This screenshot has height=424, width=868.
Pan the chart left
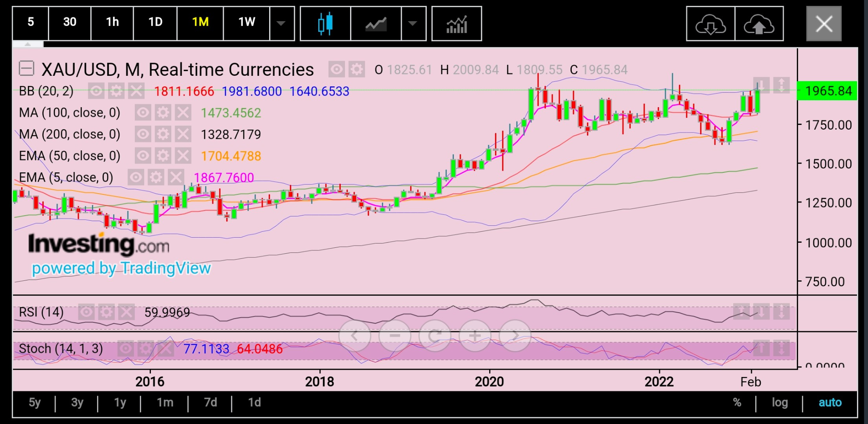coord(355,336)
